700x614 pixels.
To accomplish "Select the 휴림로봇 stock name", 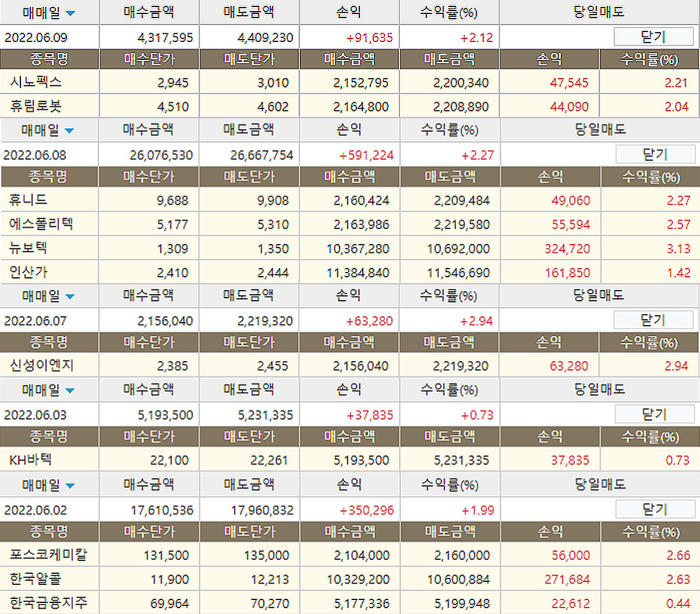I will coord(36,106).
